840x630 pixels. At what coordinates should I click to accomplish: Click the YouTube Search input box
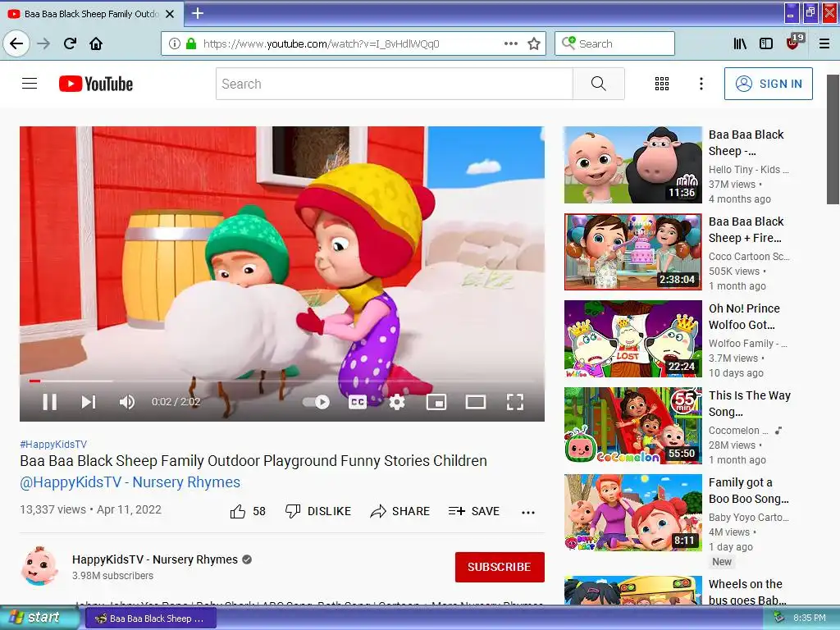pos(395,84)
